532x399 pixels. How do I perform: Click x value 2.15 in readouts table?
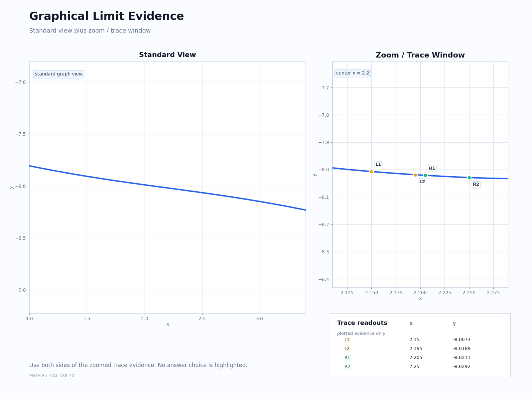[x=414, y=340]
